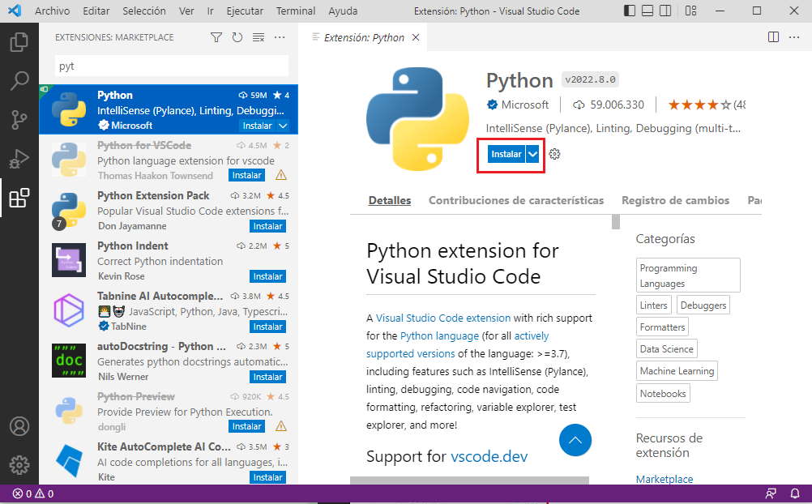The width and height of the screenshot is (812, 504).
Task: Install Python for VSCode extension
Action: pos(246,175)
